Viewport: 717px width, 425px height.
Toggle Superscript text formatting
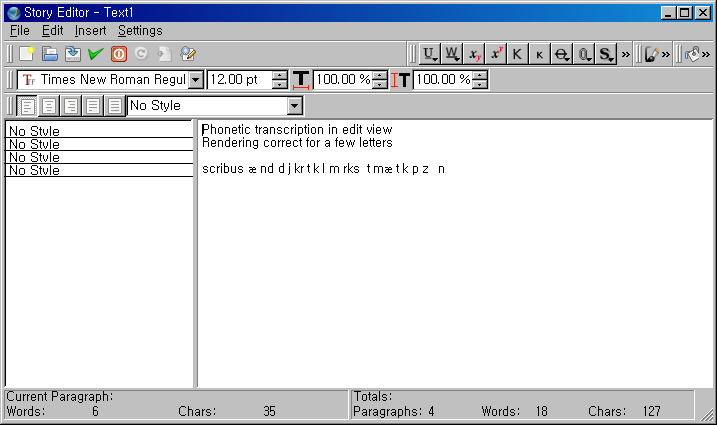coord(497,54)
